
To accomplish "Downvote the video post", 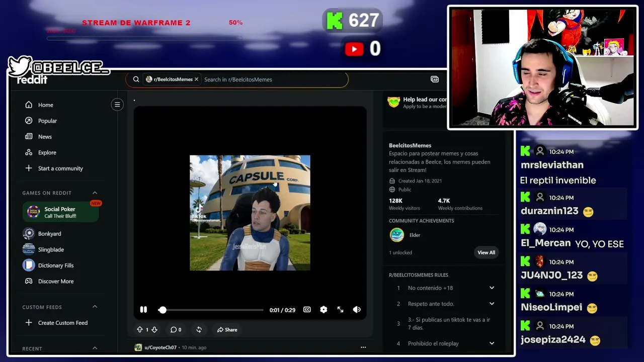I will click(x=154, y=330).
